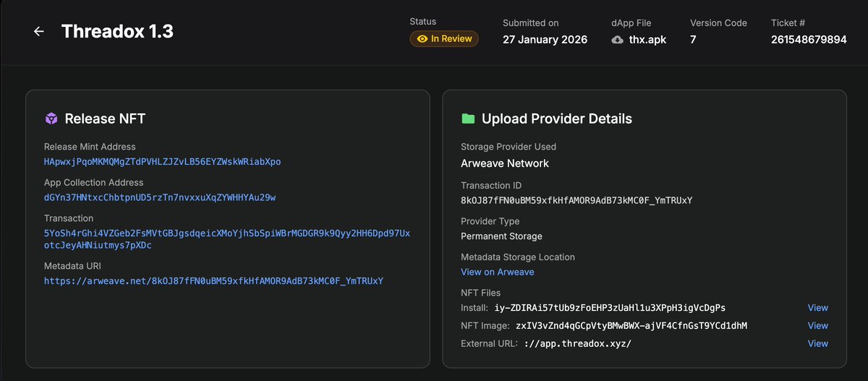The width and height of the screenshot is (868, 381).
Task: Click the NFT Files label
Action: [x=480, y=293]
